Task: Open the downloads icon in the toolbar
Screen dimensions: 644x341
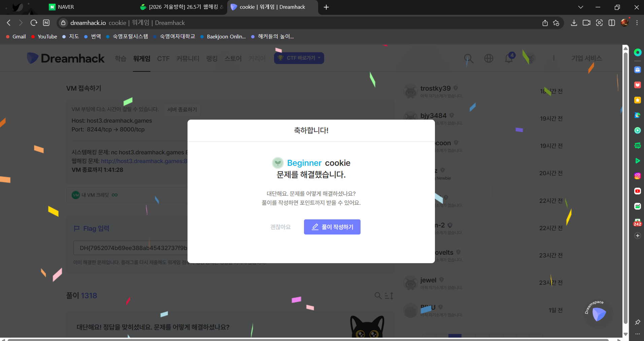Action: pyautogui.click(x=574, y=23)
